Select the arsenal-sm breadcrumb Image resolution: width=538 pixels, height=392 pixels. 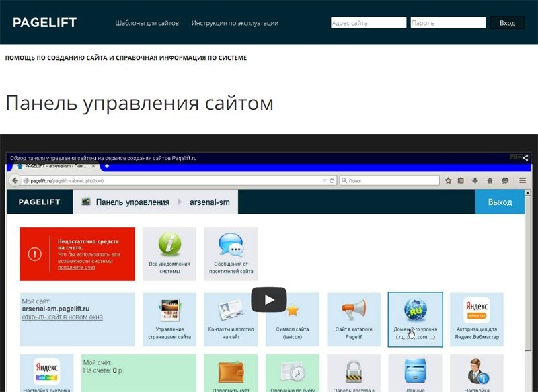point(210,202)
